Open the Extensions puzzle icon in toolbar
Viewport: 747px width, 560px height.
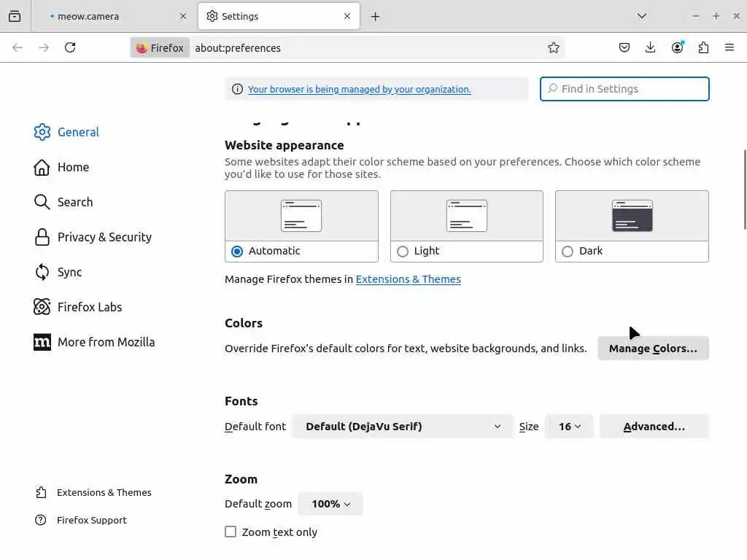coord(703,47)
